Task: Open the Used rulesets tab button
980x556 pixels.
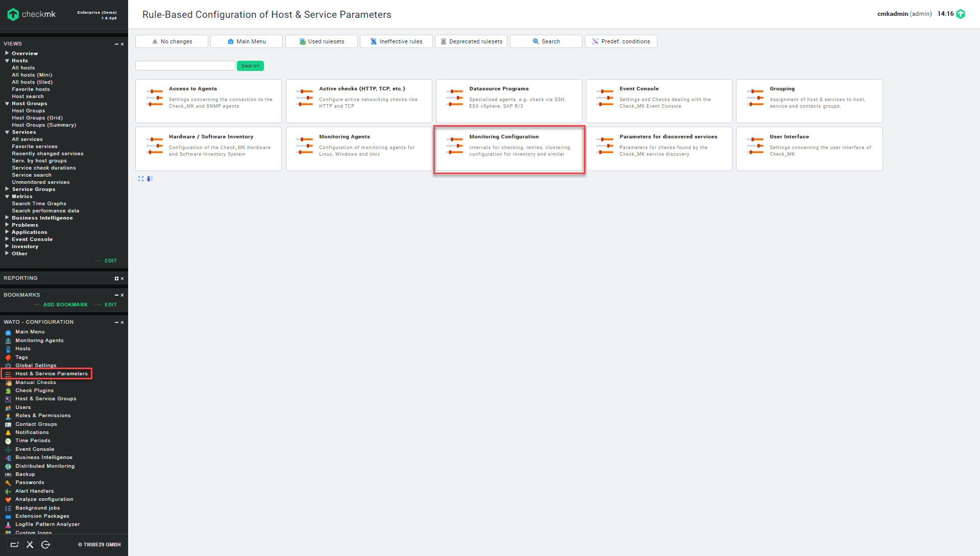Action: pos(321,41)
